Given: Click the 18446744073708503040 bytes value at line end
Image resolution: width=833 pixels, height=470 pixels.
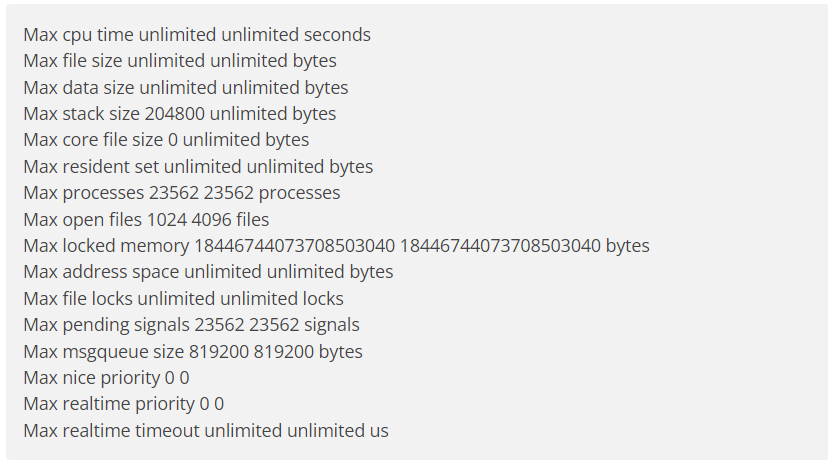Looking at the screenshot, I should click(x=524, y=245).
